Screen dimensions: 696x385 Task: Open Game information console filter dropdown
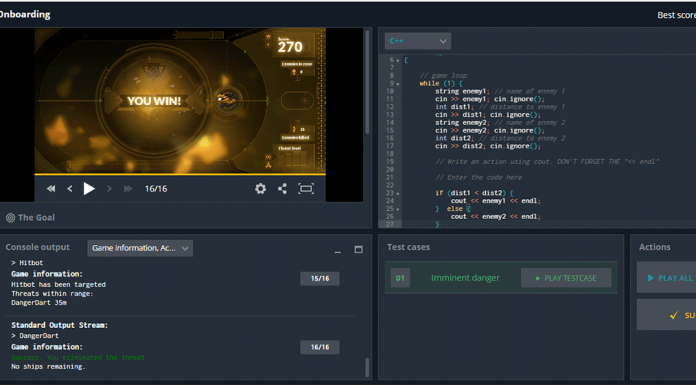pos(140,248)
